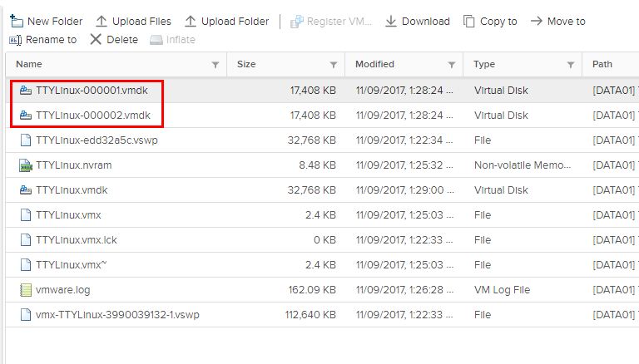Click the Move to arrow icon
The width and height of the screenshot is (639, 364).
(x=537, y=22)
